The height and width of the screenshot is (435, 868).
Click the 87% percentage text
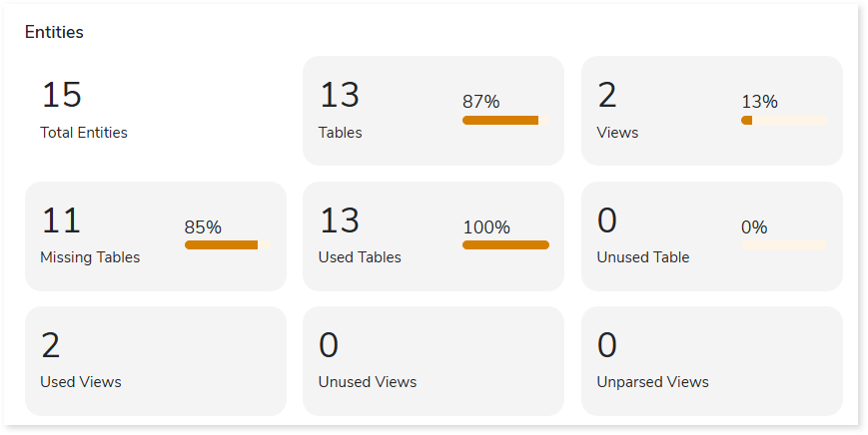480,102
